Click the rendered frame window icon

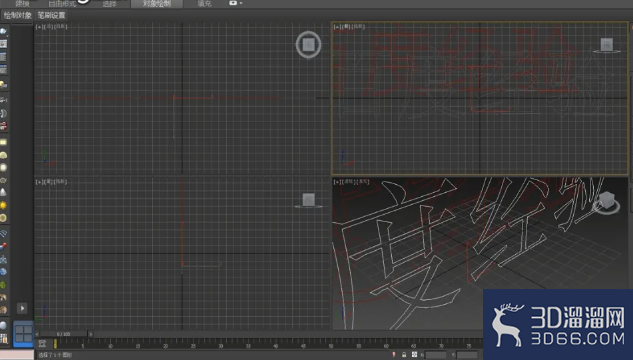pos(3,44)
